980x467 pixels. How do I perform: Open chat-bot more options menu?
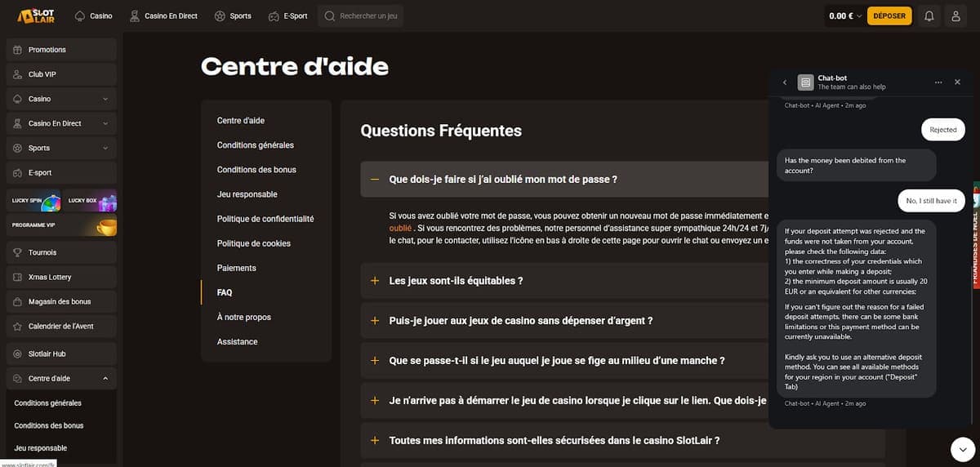point(938,82)
